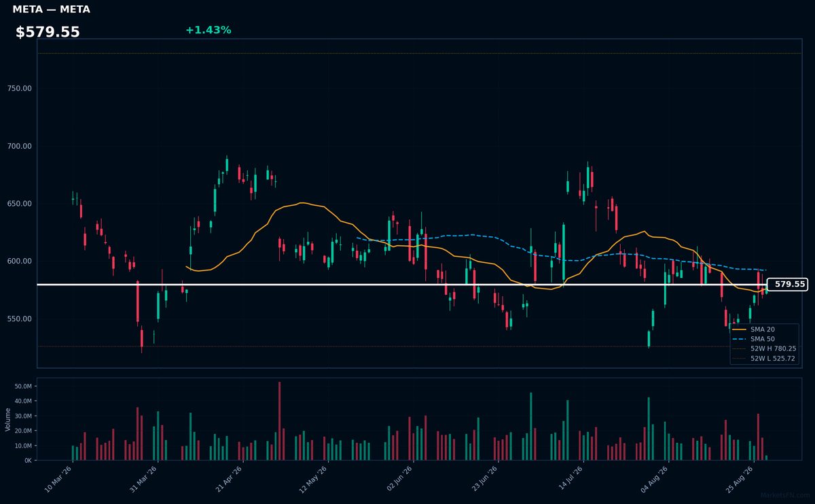Click the META — META chart title

coord(51,10)
